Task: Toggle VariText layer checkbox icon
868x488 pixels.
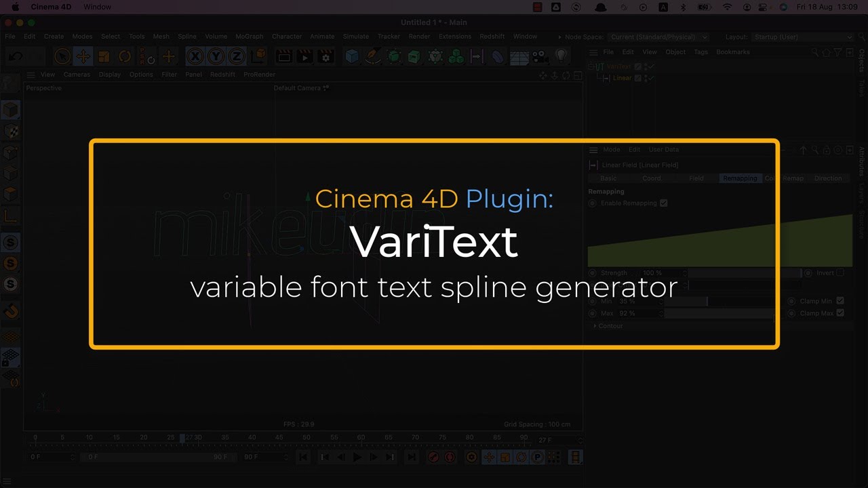Action: coord(638,66)
